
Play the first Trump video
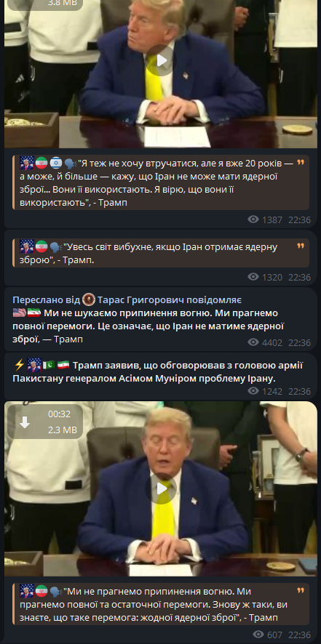[161, 60]
